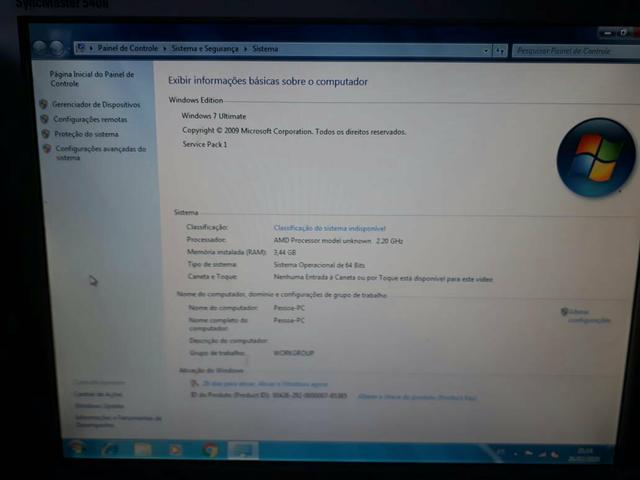640x480 pixels.
Task: Click shield icon beside Alterar configurações
Action: tap(564, 312)
